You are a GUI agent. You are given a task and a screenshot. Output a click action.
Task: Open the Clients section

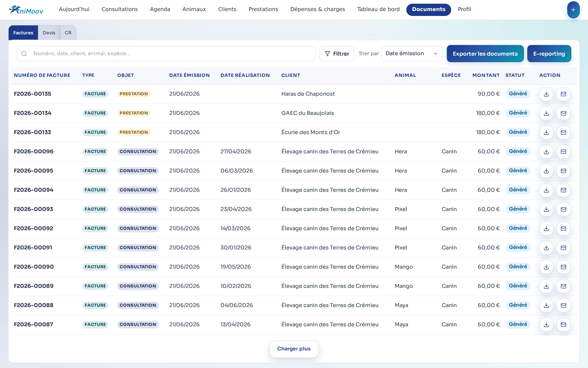click(x=227, y=9)
